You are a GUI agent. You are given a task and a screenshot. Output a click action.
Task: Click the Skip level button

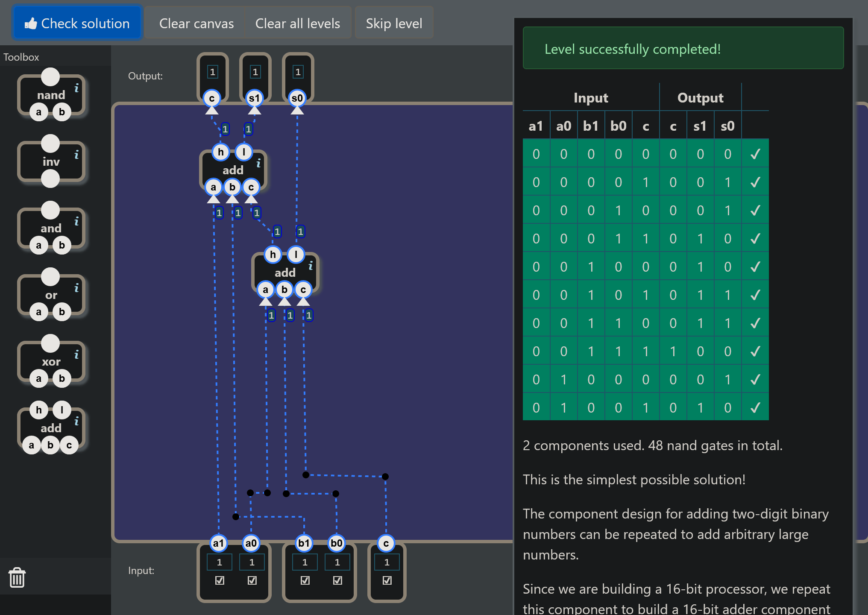point(394,23)
